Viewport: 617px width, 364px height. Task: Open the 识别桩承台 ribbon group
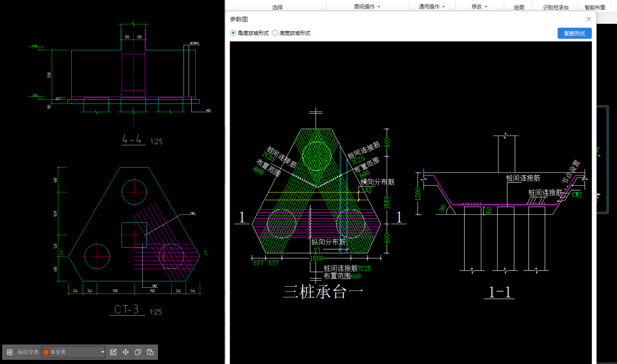556,7
